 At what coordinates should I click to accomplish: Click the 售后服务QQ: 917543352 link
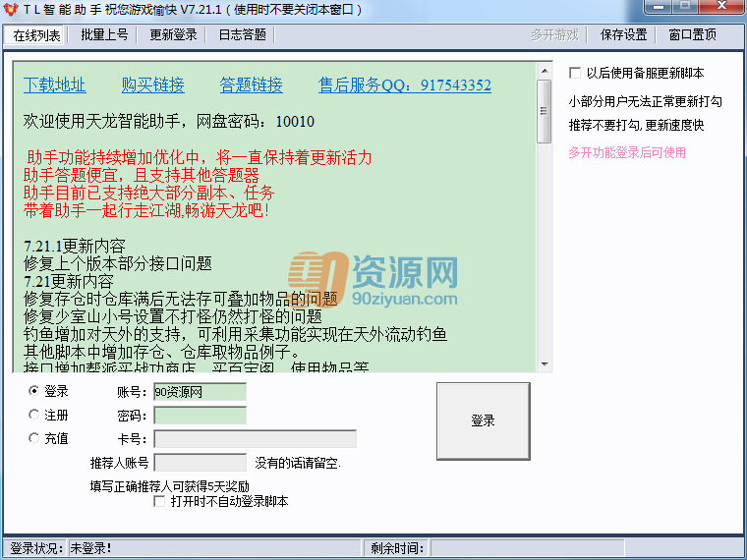(x=405, y=85)
